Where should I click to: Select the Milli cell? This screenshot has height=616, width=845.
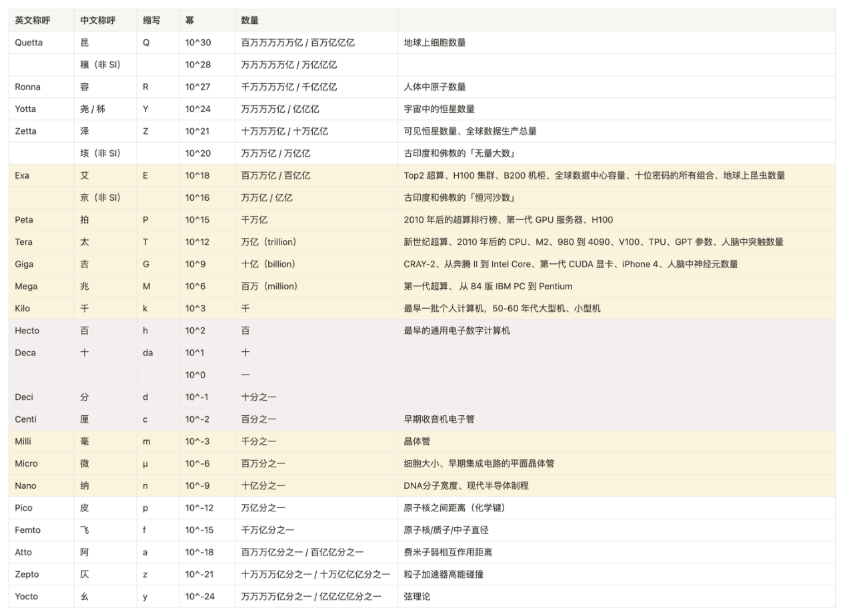tap(41, 441)
